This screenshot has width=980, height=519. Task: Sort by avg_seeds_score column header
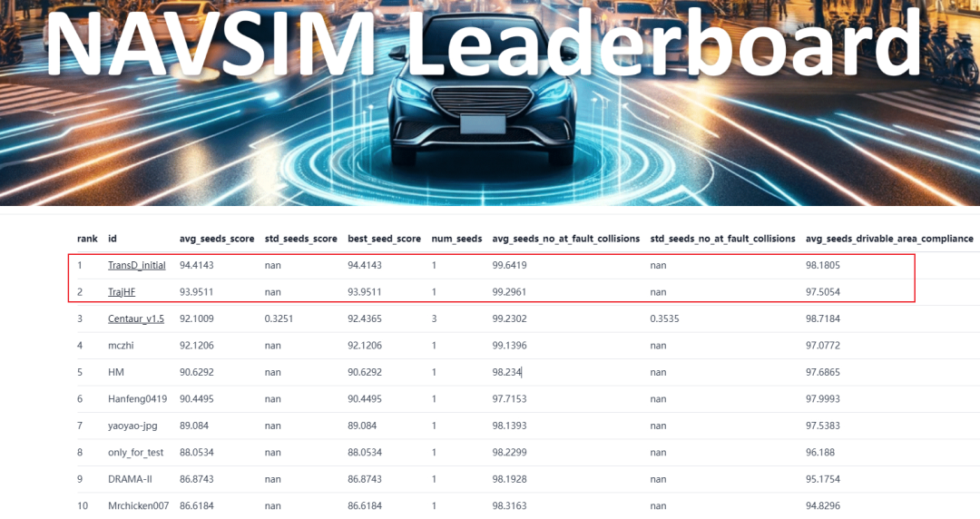tap(217, 239)
